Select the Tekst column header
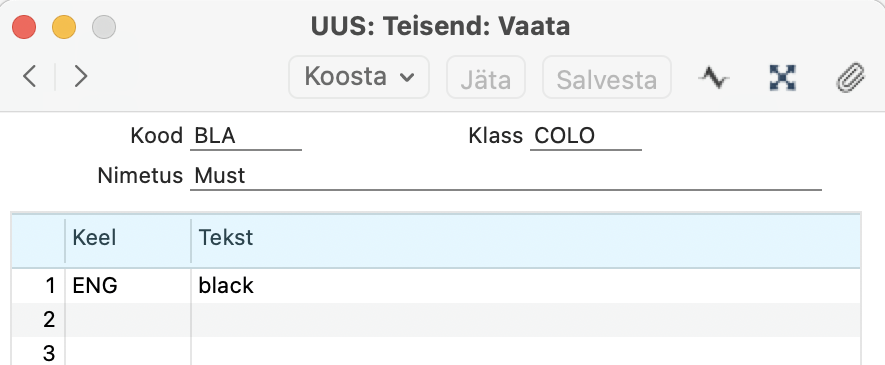This screenshot has height=365, width=885. [526, 239]
